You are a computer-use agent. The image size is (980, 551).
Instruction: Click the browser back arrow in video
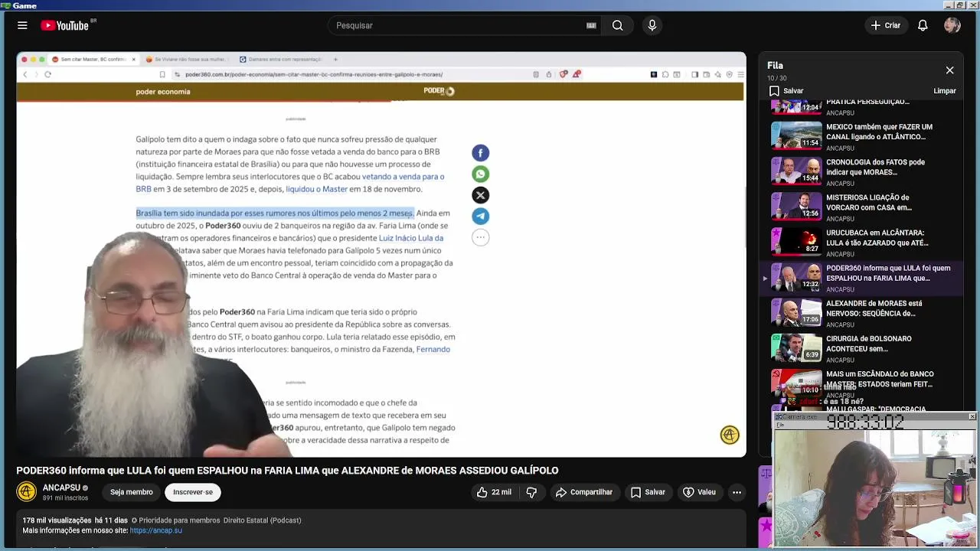(24, 74)
